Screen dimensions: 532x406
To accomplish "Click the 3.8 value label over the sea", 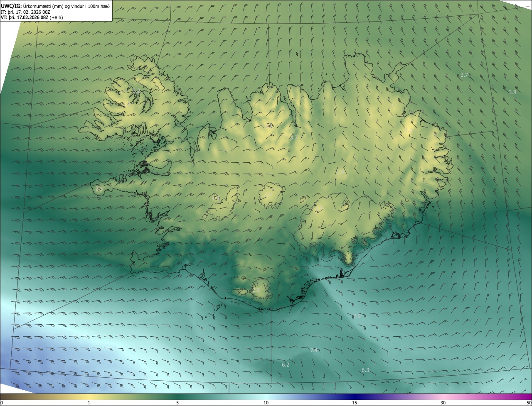I will 512,92.
